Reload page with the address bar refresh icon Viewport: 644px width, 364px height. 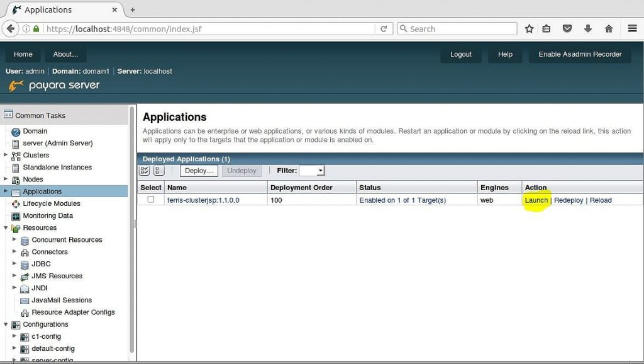(384, 29)
